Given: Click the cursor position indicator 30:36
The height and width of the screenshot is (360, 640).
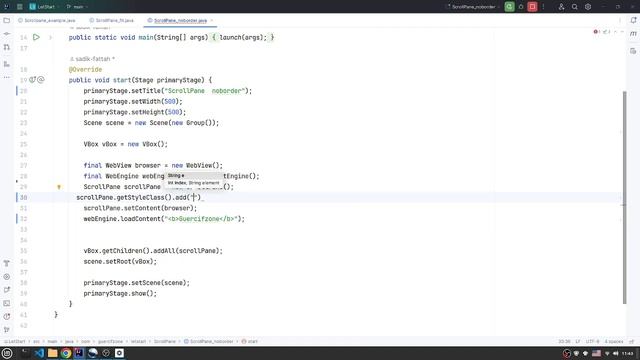Looking at the screenshot, I should (564, 341).
